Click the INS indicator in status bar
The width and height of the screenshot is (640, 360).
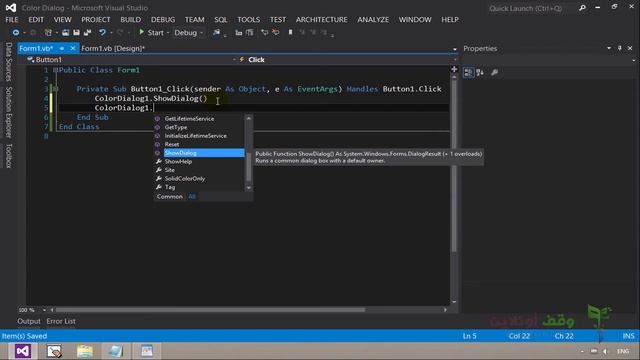point(628,336)
